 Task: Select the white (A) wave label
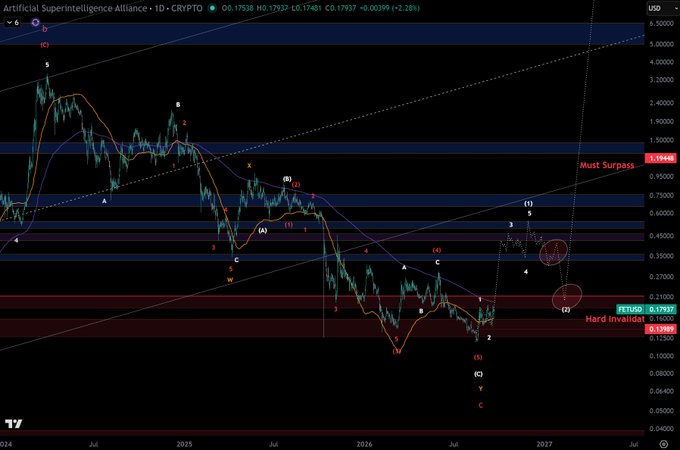point(263,231)
